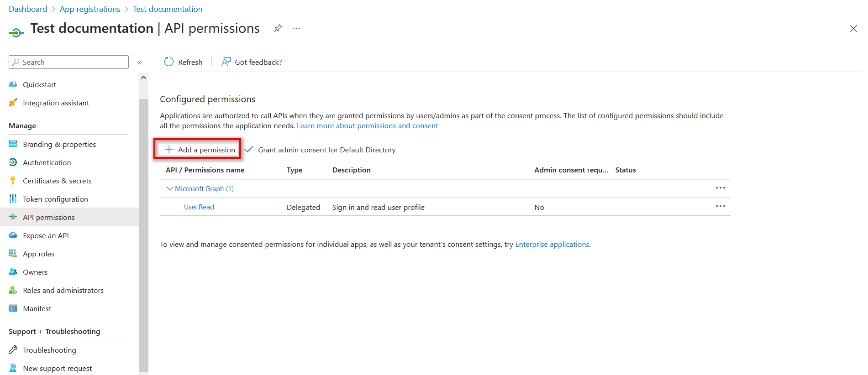Image resolution: width=868 pixels, height=375 pixels.
Task: Click the Refresh circular arrow icon
Action: [169, 62]
